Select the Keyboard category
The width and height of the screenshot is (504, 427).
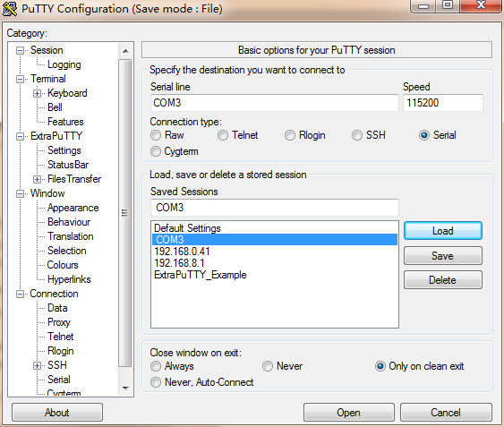67,93
